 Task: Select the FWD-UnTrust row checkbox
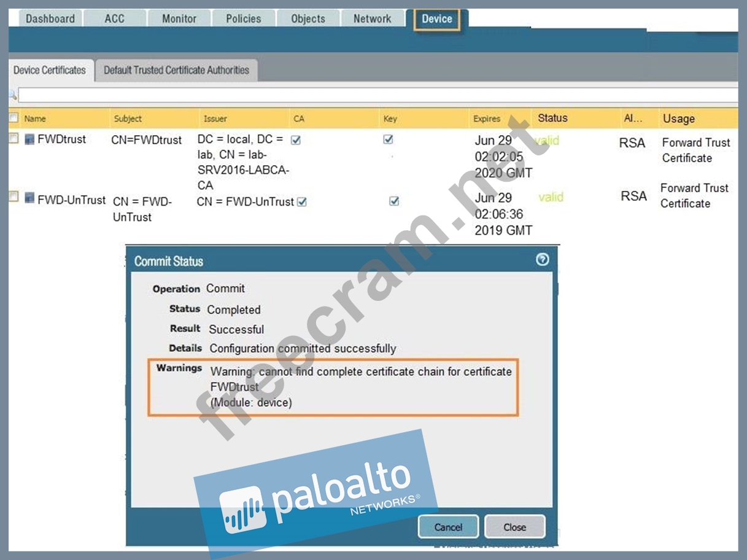click(x=14, y=197)
